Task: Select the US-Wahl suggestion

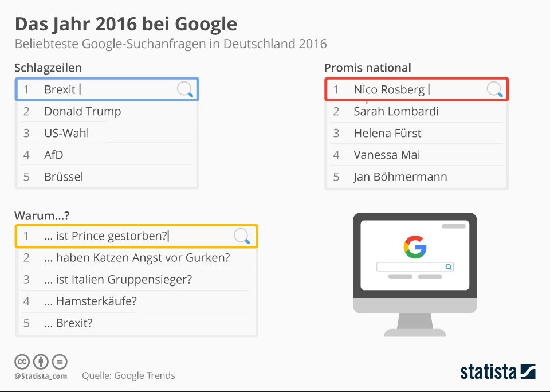Action: (107, 133)
